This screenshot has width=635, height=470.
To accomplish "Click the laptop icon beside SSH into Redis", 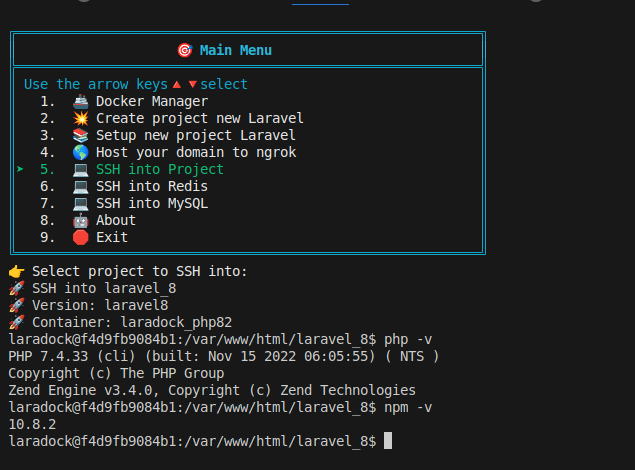I will (x=81, y=187).
